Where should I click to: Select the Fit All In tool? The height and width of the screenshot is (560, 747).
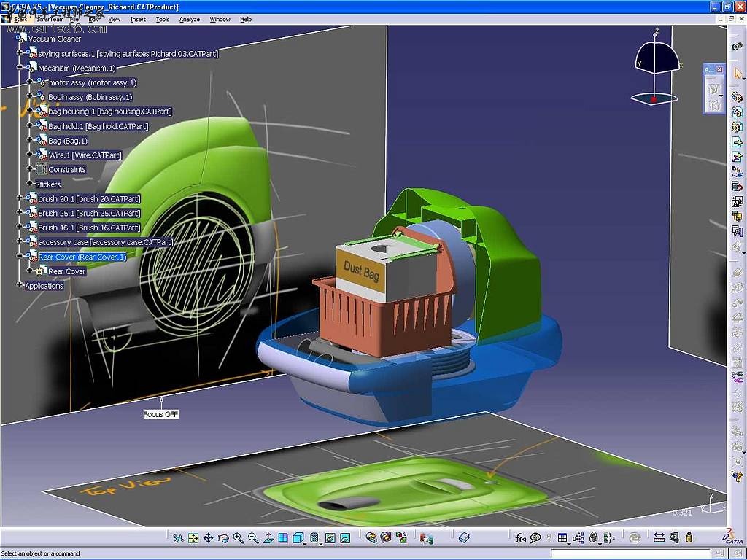click(x=193, y=538)
